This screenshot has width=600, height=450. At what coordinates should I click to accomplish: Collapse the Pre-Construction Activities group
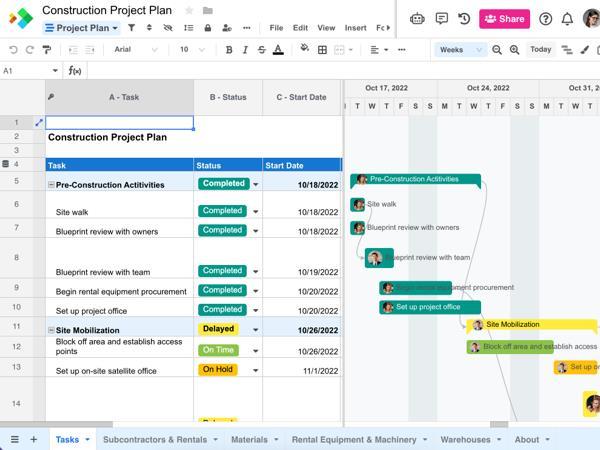pyautogui.click(x=51, y=185)
